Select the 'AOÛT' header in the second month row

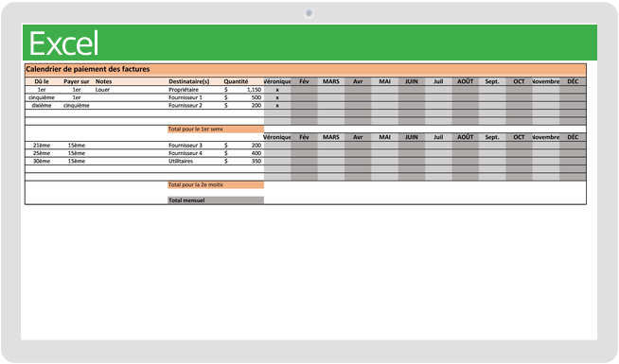tap(465, 137)
